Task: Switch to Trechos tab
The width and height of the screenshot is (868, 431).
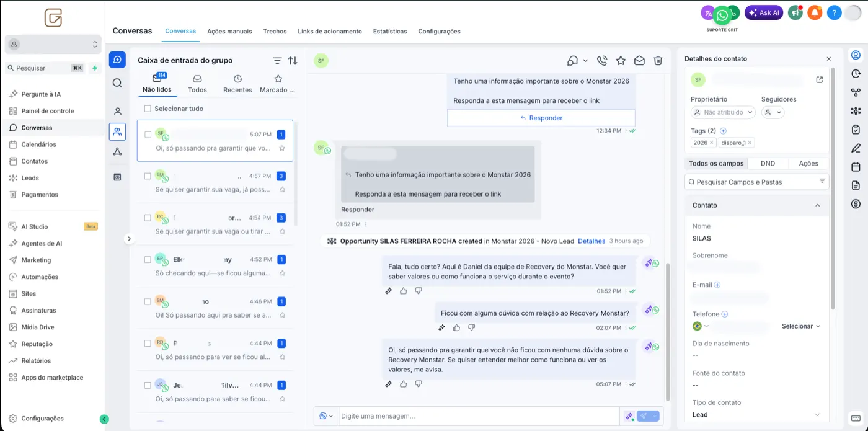Action: point(275,31)
